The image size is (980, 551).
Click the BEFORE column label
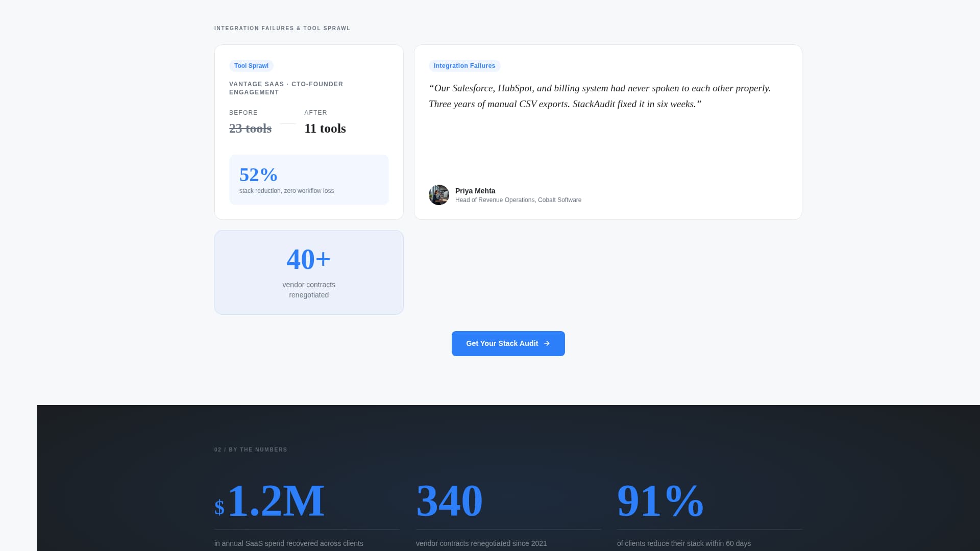tap(243, 112)
